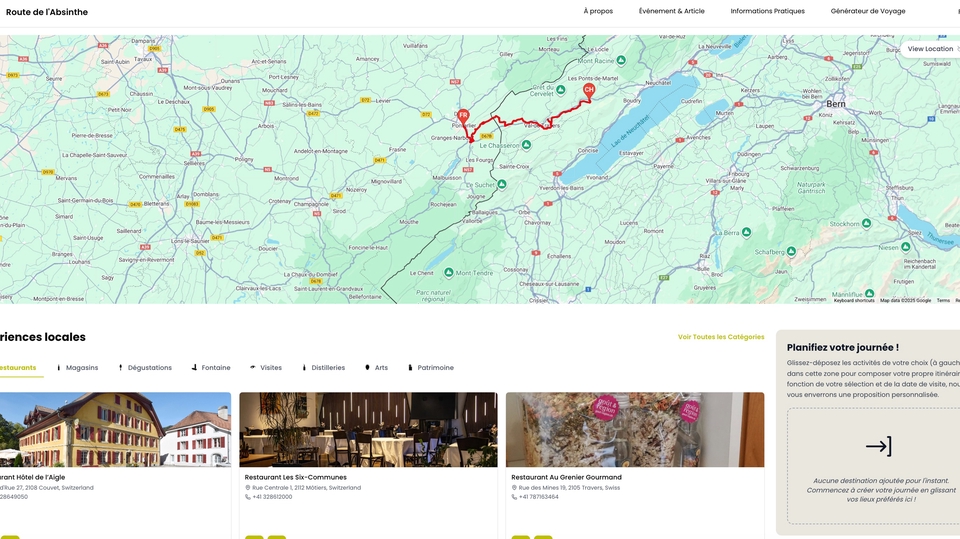Click location pin icon beside Rue Centrale address
This screenshot has width=960, height=539.
[247, 488]
